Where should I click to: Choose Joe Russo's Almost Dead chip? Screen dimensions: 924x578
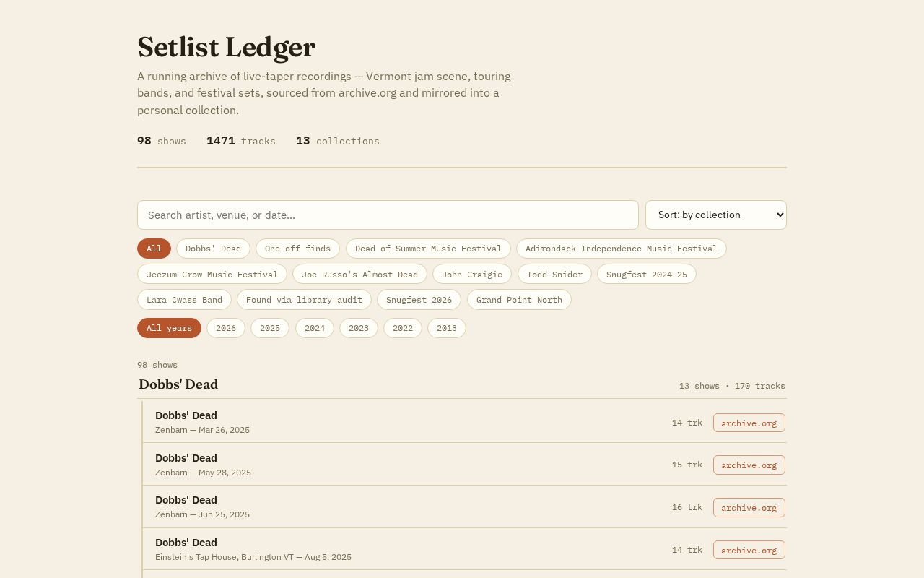pyautogui.click(x=359, y=275)
